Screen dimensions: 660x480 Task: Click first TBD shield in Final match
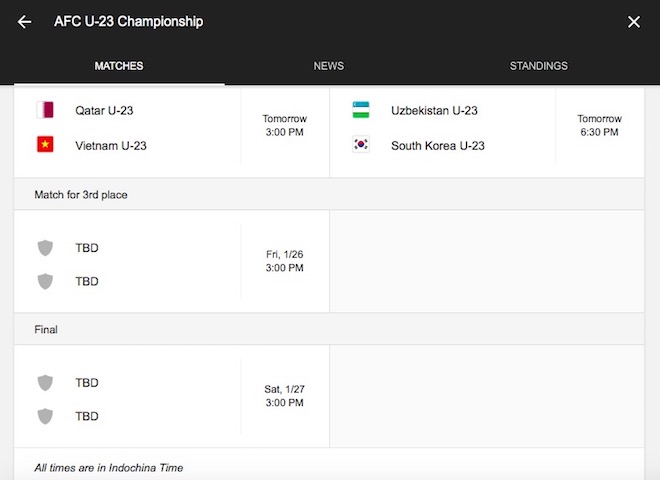pyautogui.click(x=45, y=382)
